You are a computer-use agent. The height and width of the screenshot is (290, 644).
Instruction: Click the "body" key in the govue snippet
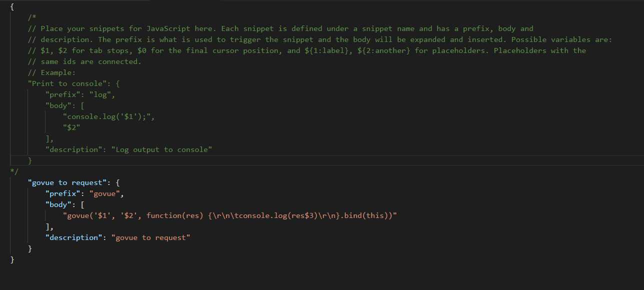[58, 204]
